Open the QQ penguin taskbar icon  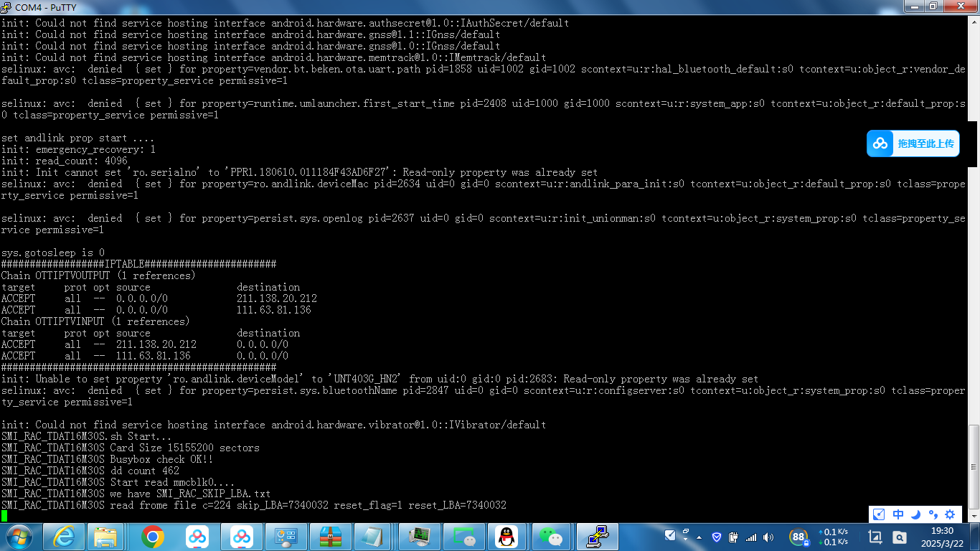(x=507, y=536)
